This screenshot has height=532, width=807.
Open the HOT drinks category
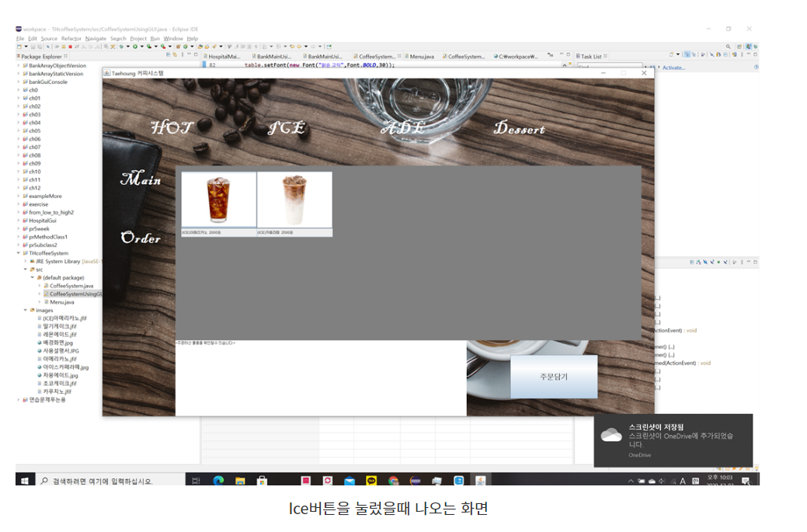pos(172,127)
